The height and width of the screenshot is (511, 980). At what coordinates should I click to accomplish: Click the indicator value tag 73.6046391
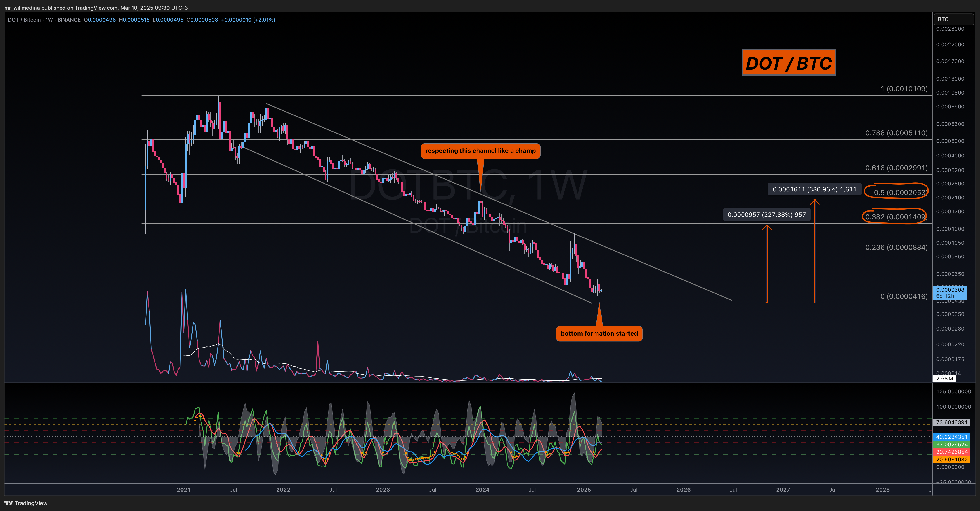(952, 422)
